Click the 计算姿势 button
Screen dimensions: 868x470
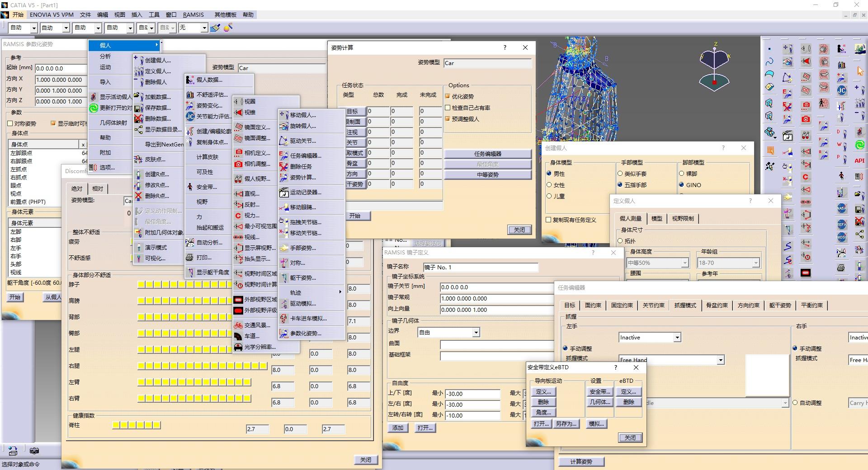[581, 461]
